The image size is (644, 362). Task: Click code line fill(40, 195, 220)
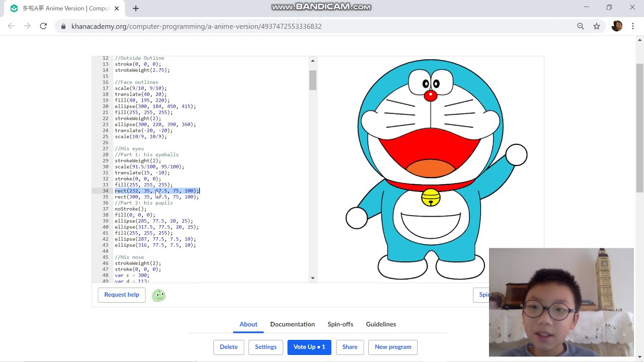click(x=142, y=100)
